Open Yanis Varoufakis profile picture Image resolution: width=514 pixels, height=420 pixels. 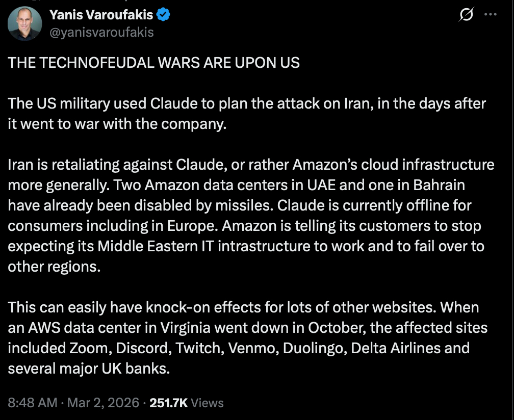click(24, 24)
